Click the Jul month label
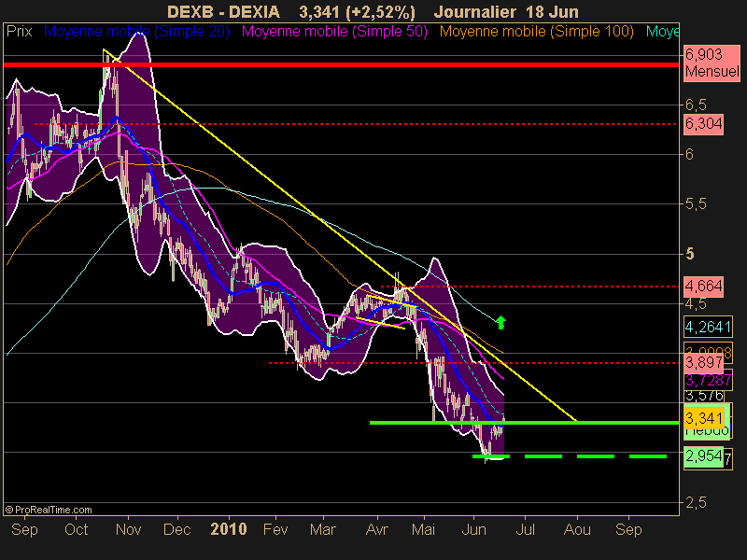The width and height of the screenshot is (747, 560). click(x=525, y=529)
